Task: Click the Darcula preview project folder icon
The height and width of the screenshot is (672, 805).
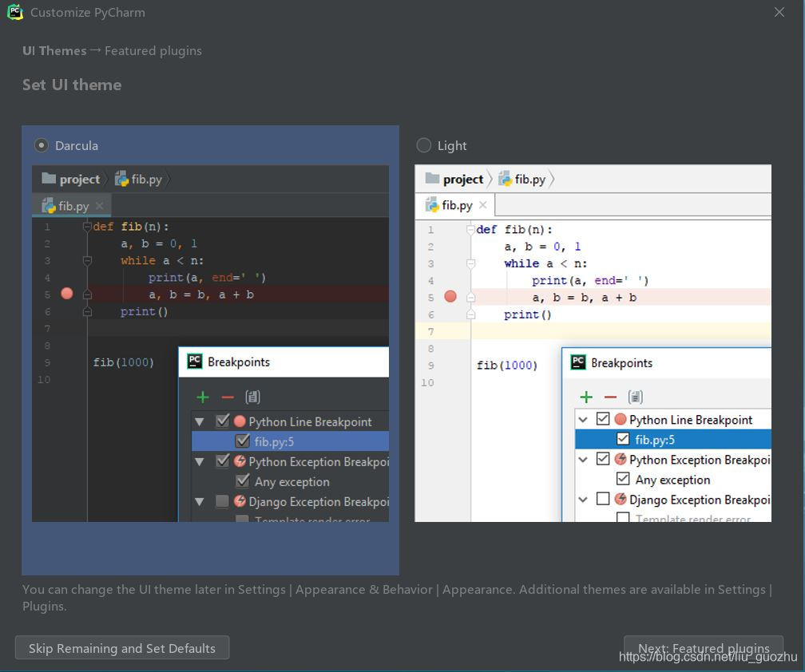Action: 49,179
